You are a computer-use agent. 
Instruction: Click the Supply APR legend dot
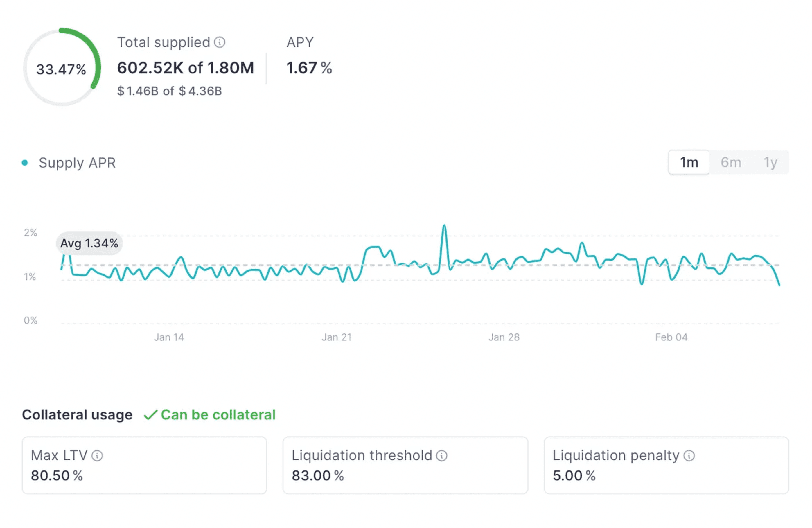pyautogui.click(x=25, y=163)
